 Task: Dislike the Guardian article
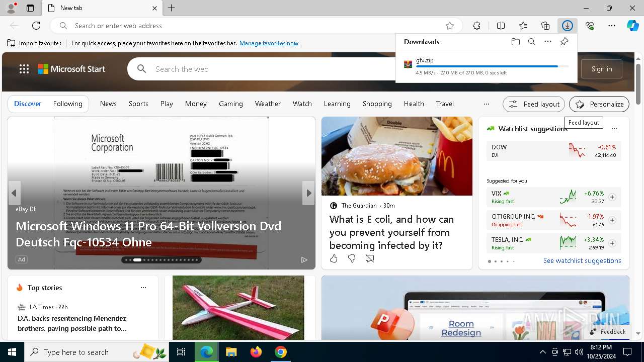352,258
